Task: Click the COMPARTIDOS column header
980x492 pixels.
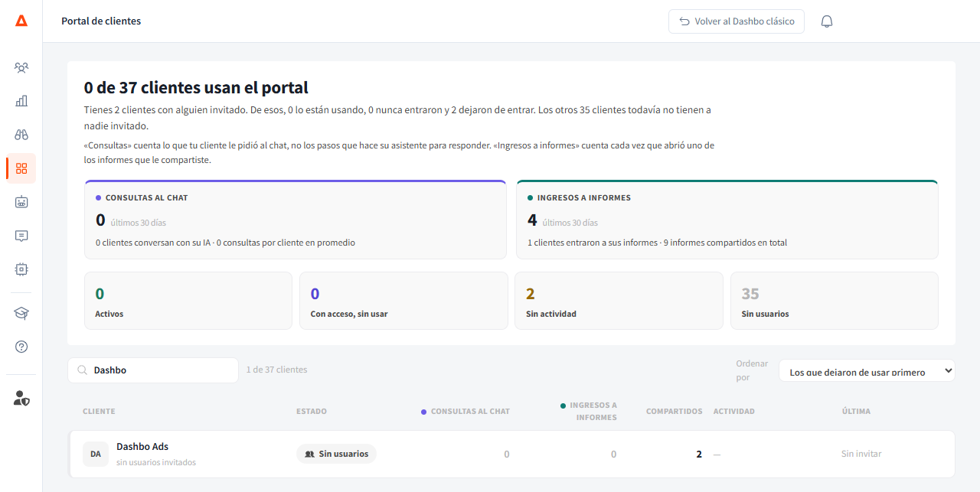Action: (674, 412)
